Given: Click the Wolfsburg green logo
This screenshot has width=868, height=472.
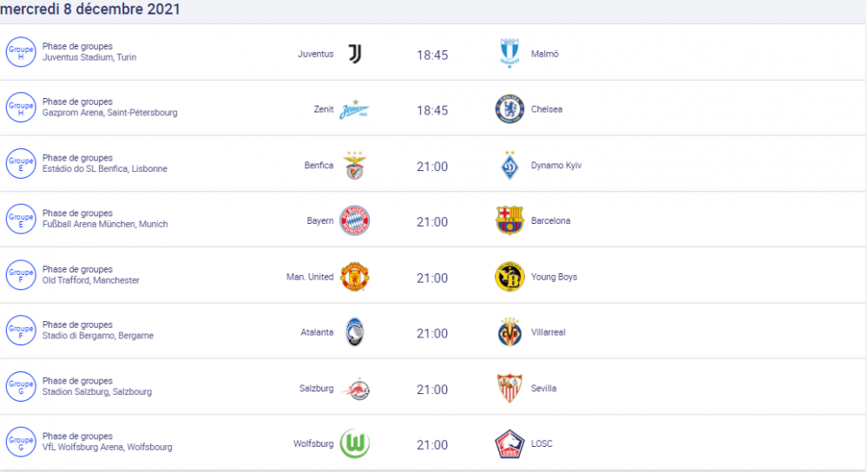Looking at the screenshot, I should point(354,444).
